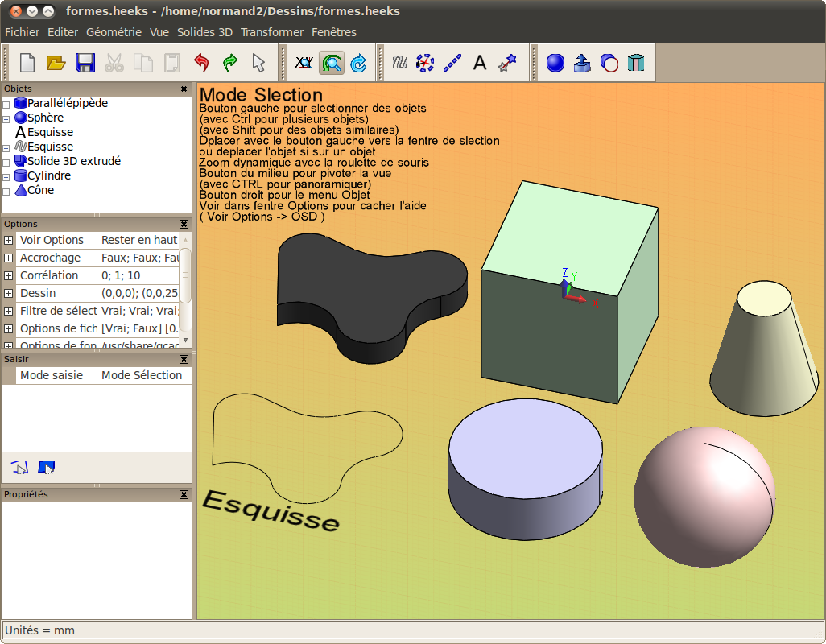Screen dimensions: 826x644
Task: Open the Vue menu
Action: [159, 32]
